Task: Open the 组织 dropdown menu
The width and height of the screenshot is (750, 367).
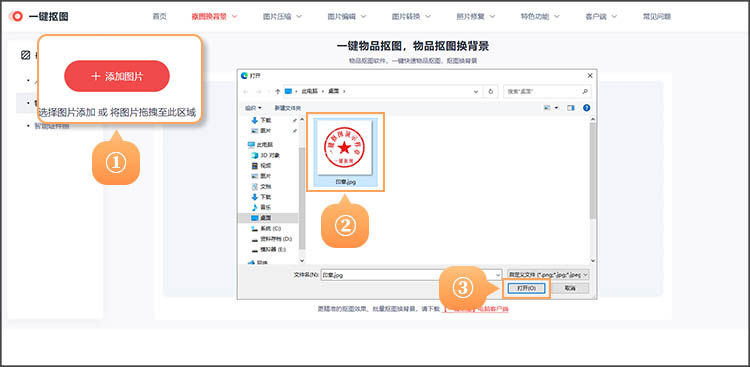Action: tap(253, 108)
